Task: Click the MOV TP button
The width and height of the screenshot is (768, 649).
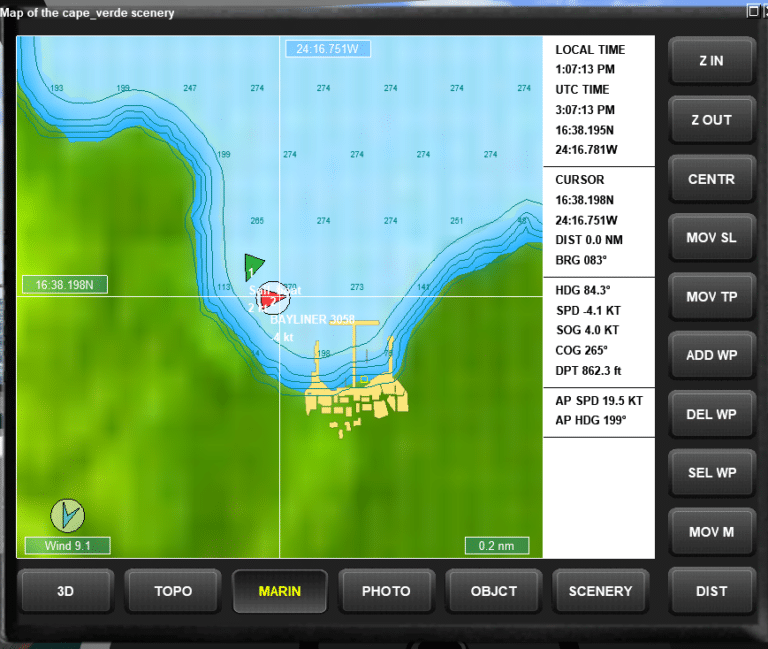Action: pyautogui.click(x=711, y=297)
